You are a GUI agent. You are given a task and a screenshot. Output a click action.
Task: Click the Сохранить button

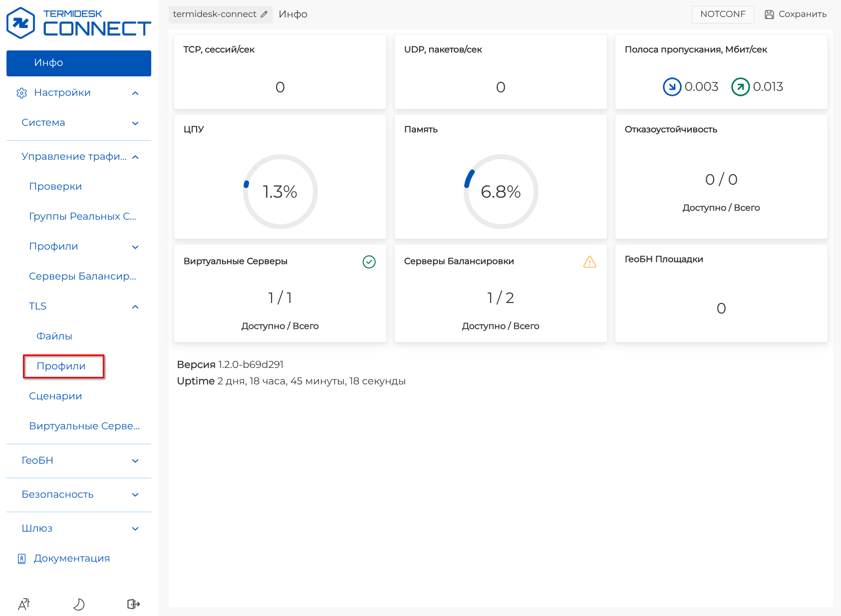point(796,14)
